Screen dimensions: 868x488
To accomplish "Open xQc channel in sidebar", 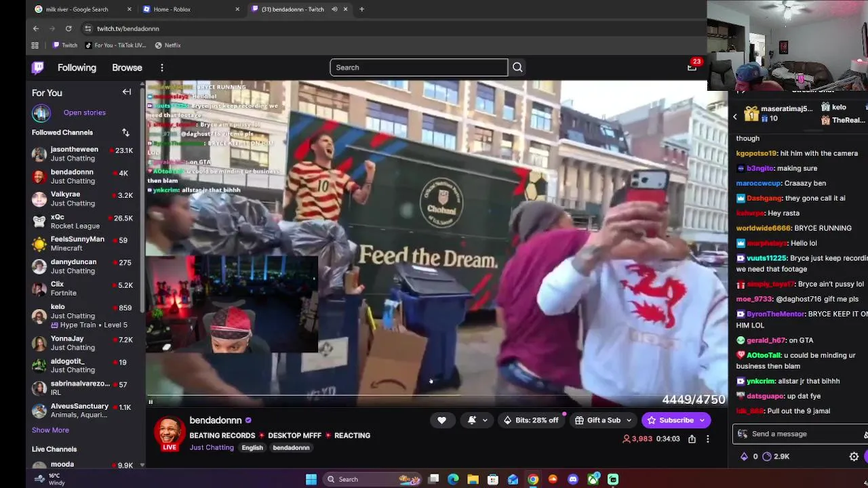I will tap(83, 221).
